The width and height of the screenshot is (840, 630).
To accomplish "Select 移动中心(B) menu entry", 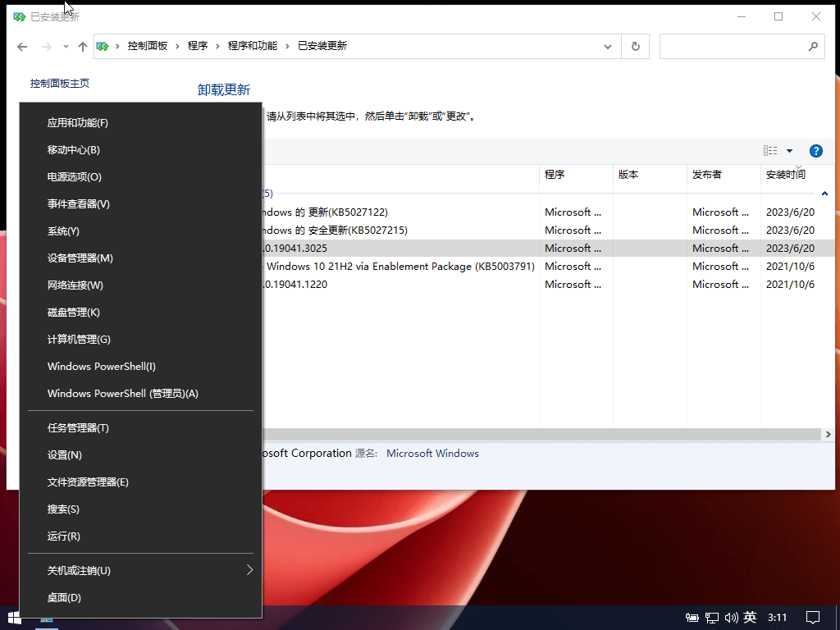I will [x=140, y=149].
